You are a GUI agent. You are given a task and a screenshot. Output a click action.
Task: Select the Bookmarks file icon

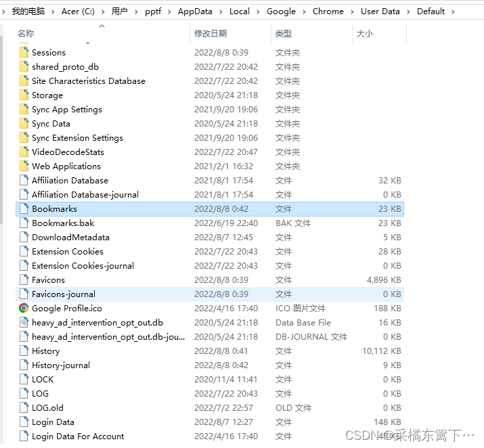[24, 208]
